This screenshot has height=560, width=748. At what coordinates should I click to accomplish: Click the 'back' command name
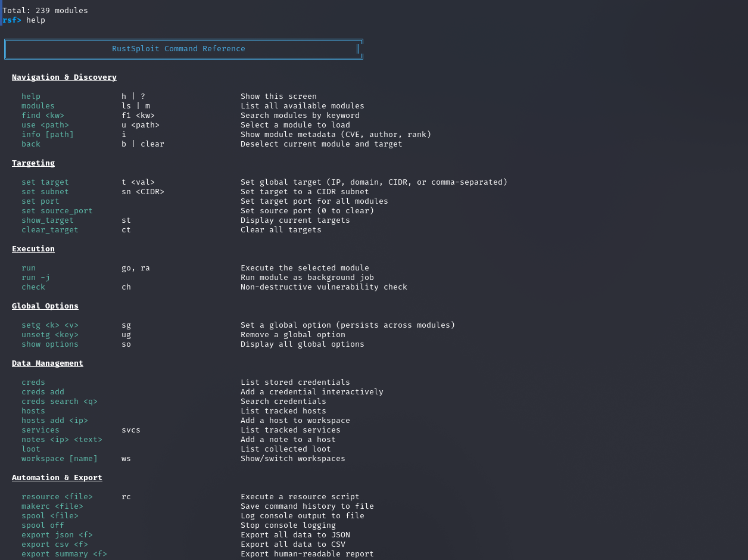pyautogui.click(x=31, y=144)
